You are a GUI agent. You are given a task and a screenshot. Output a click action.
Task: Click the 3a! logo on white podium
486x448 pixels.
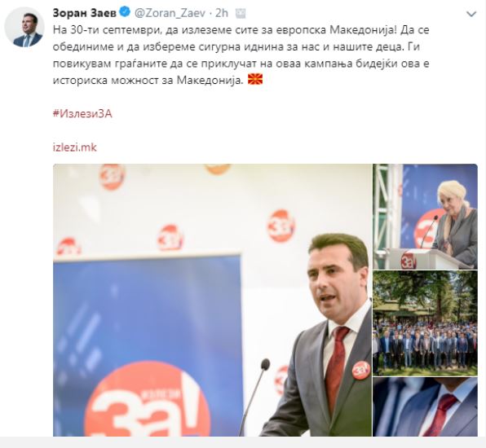409,260
